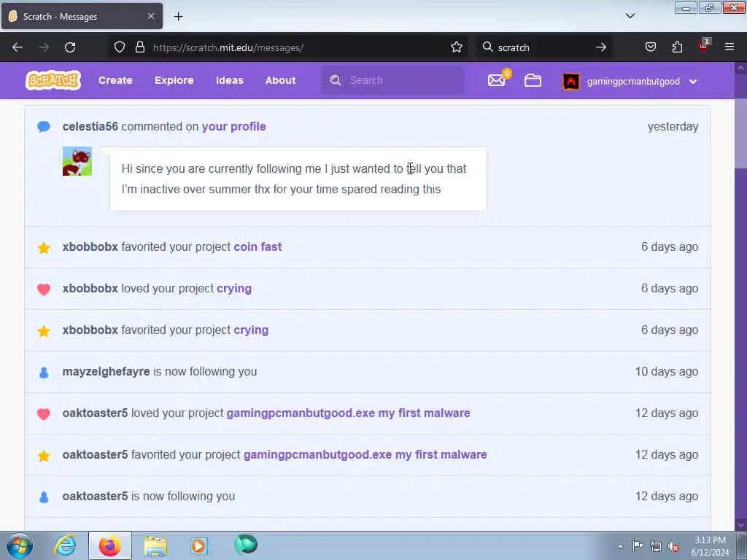Screen dimensions: 747x560
Task: Click the Scratch Search input field
Action: pyautogui.click(x=392, y=80)
